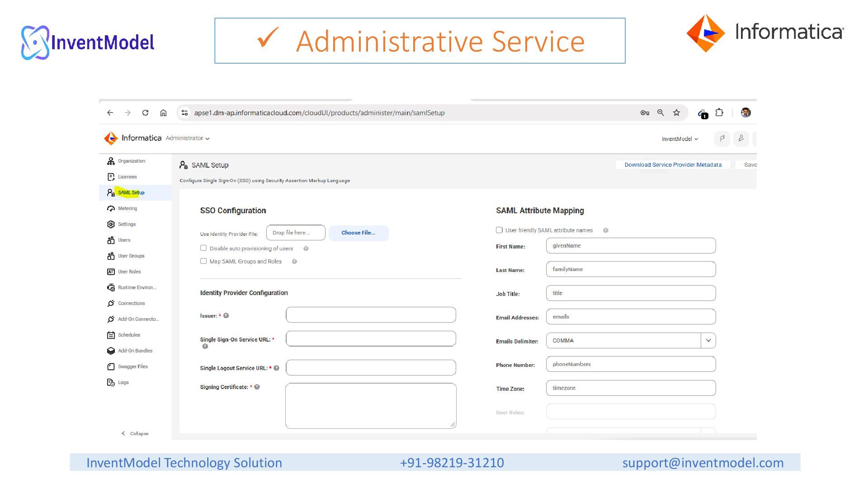The height and width of the screenshot is (488, 868).
Task: Click the Connections plug icon
Action: point(111,304)
